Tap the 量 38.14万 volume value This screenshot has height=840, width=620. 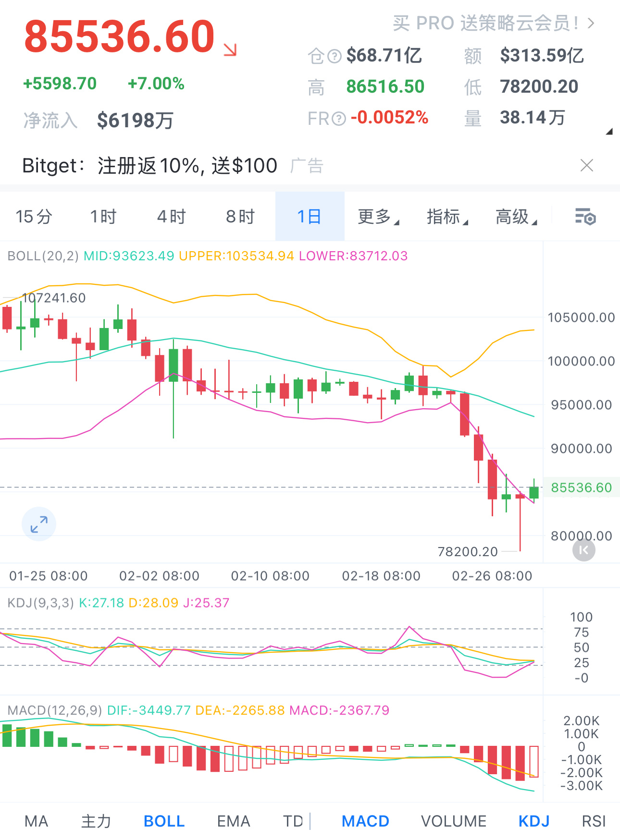(533, 118)
